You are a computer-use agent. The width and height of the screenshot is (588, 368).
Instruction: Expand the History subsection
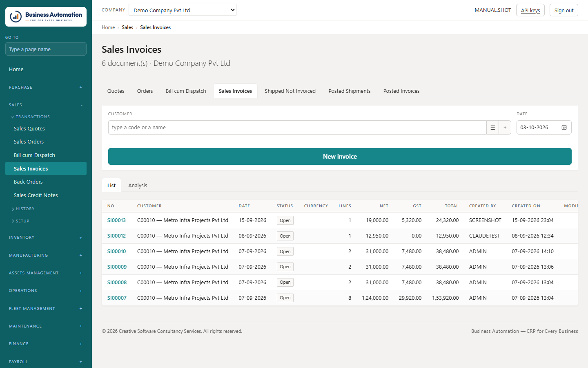click(23, 209)
